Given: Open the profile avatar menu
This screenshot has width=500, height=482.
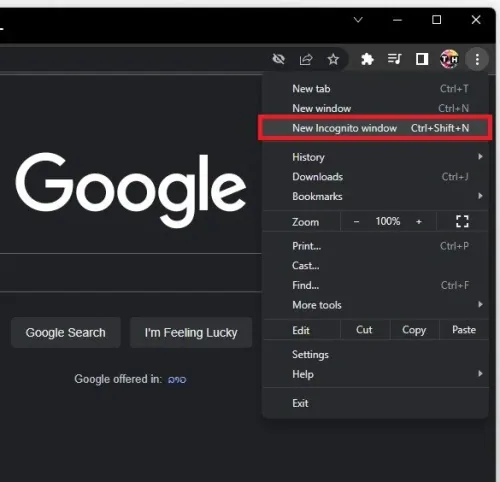Looking at the screenshot, I should [449, 59].
